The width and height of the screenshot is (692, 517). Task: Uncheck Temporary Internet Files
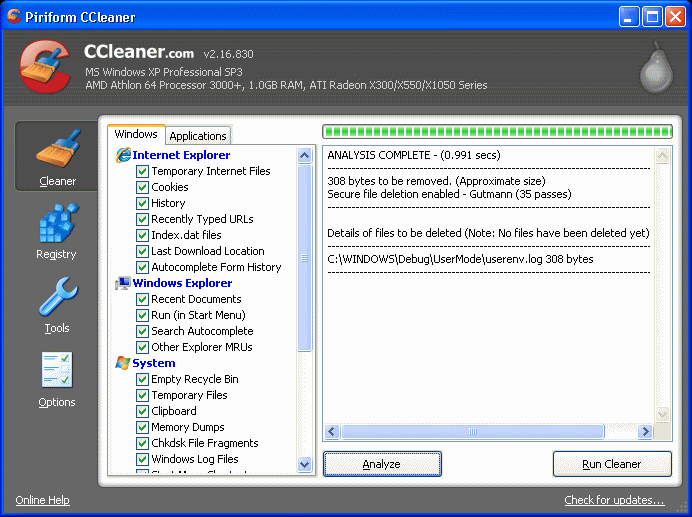142,171
